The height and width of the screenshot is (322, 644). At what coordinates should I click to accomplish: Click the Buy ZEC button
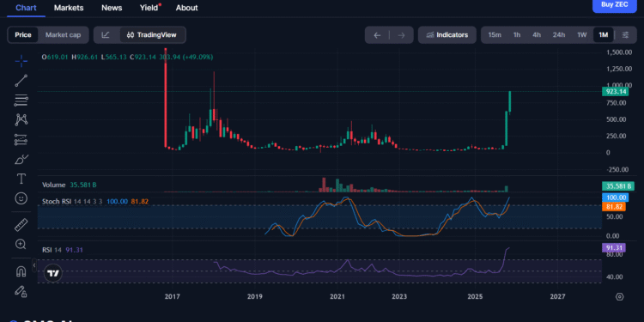[x=615, y=5]
